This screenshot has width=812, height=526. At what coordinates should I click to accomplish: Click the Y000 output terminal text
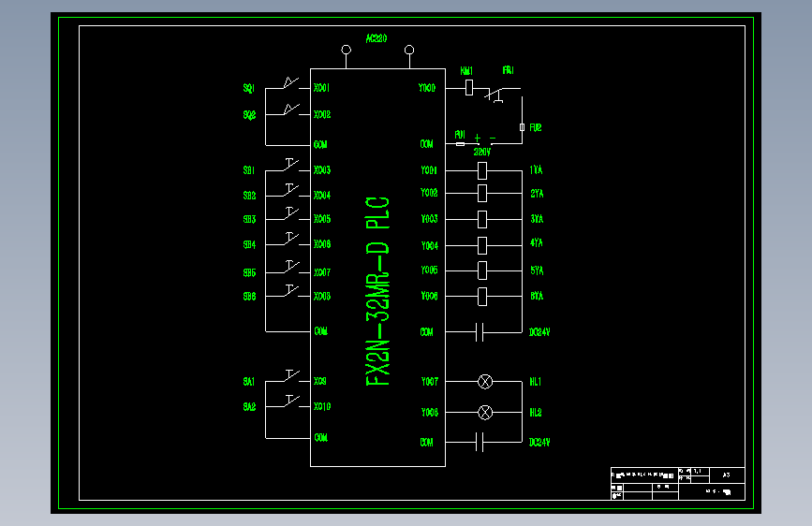click(x=427, y=88)
